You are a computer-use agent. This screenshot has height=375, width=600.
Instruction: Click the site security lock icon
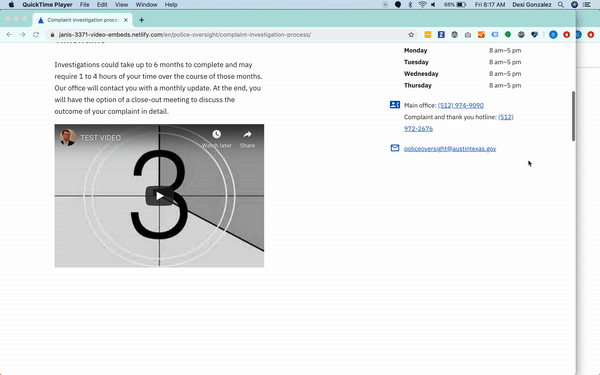click(52, 34)
